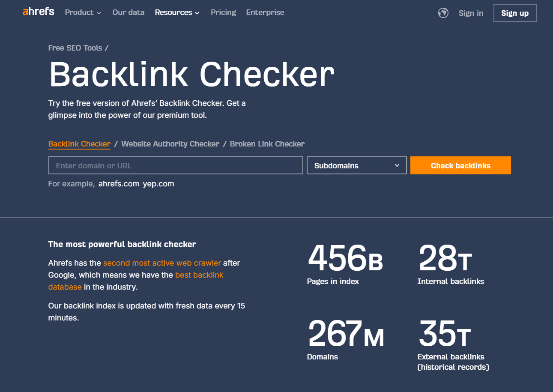Screen dimensions: 553x392
Task: Go to Pricing
Action: [223, 12]
